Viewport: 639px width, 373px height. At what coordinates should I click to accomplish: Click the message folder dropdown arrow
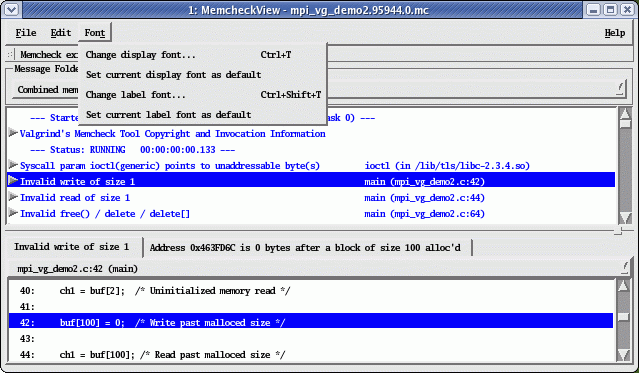point(620,88)
